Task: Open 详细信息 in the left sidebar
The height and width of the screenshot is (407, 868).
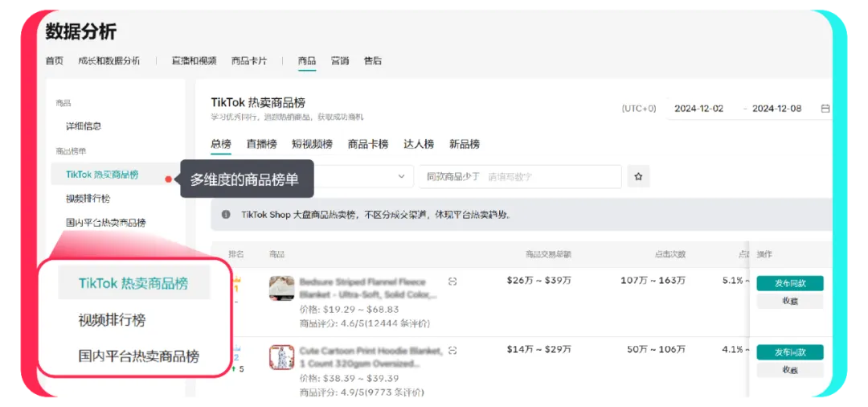Action: tap(84, 126)
